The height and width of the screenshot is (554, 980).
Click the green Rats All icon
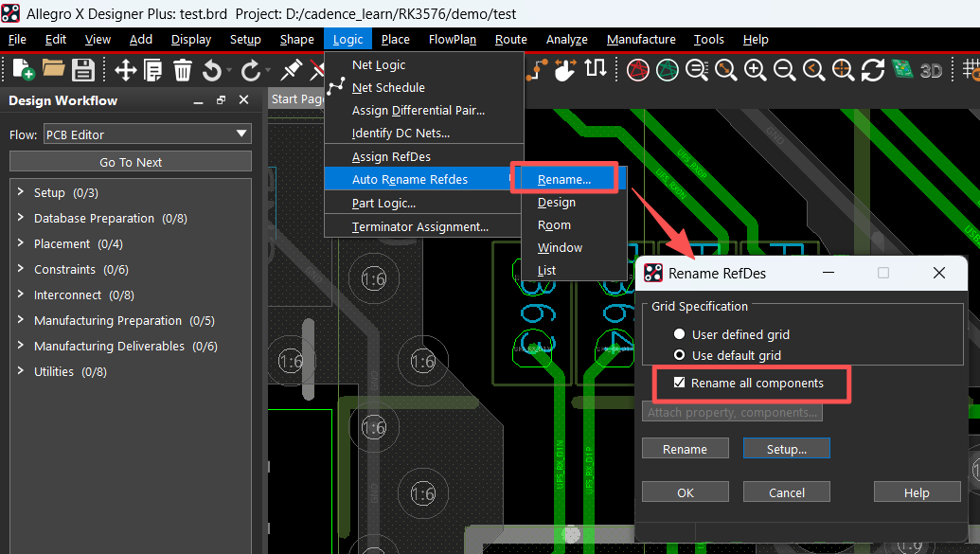tap(667, 69)
